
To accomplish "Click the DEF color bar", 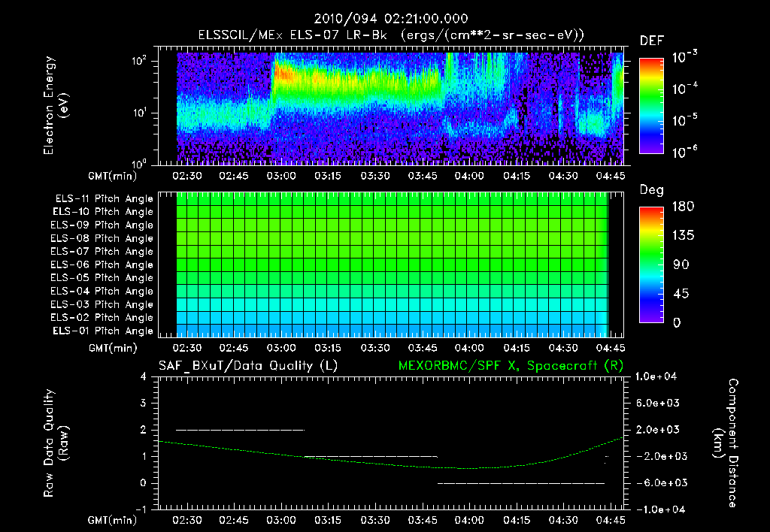I will coord(652,106).
